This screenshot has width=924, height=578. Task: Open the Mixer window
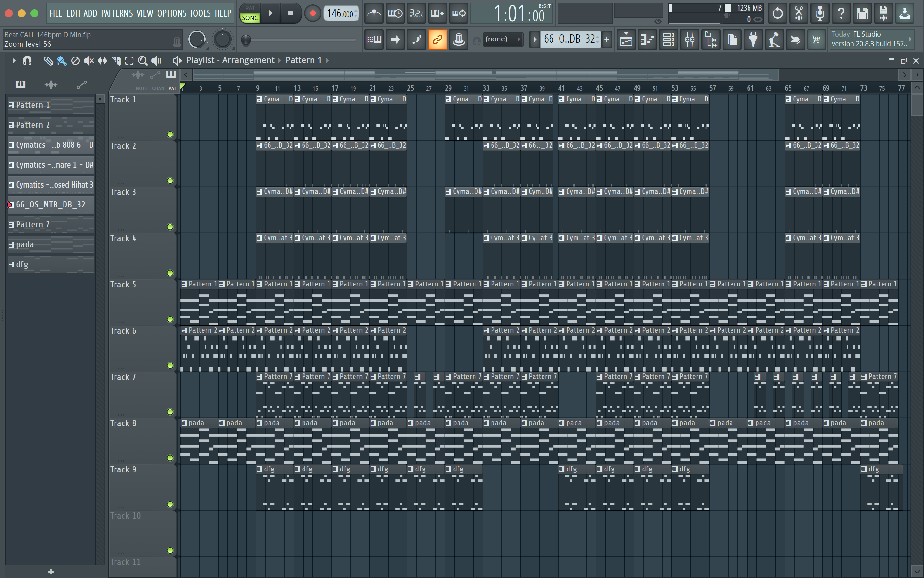(x=690, y=39)
